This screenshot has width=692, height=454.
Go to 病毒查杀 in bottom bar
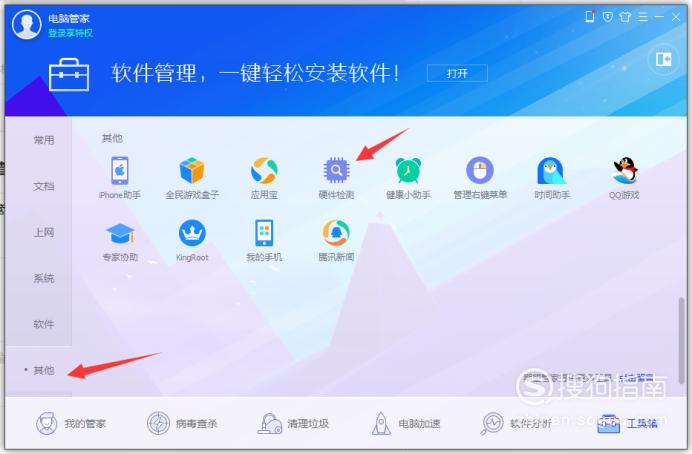pyautogui.click(x=182, y=424)
